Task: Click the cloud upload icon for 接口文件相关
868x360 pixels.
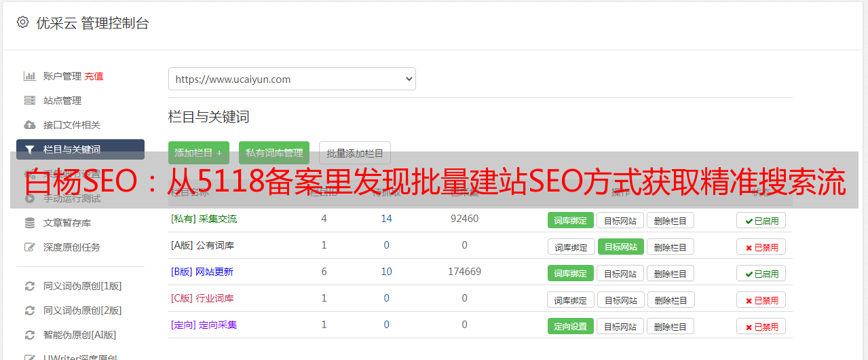Action: 29,125
